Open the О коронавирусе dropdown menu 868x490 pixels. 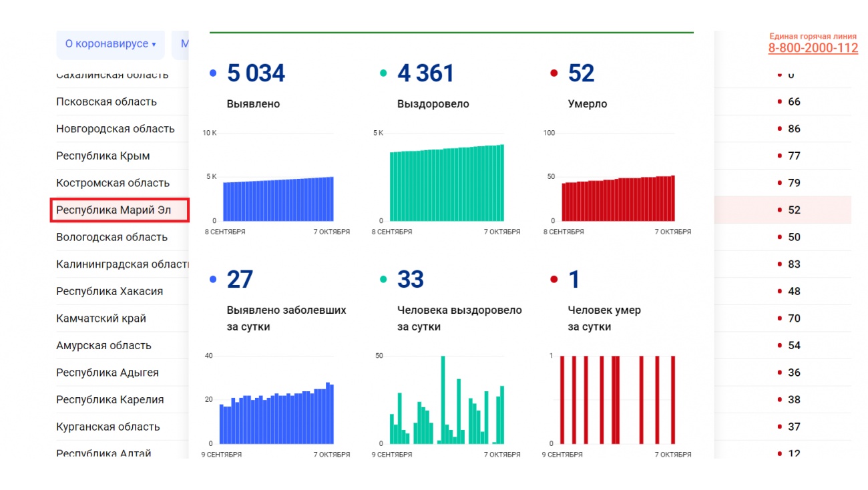(110, 44)
